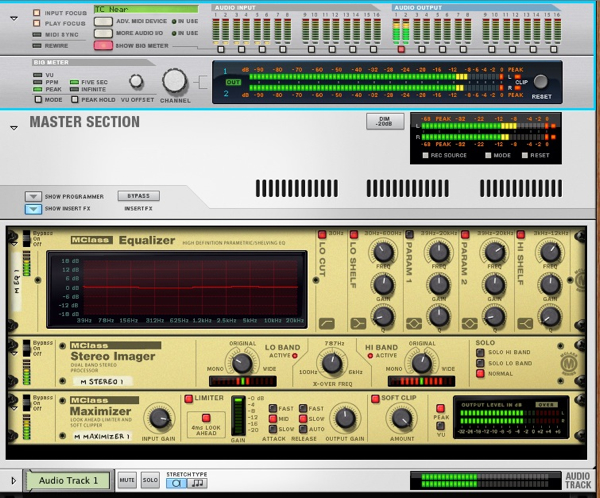Click the Equalizer frequency response display

coord(176,289)
